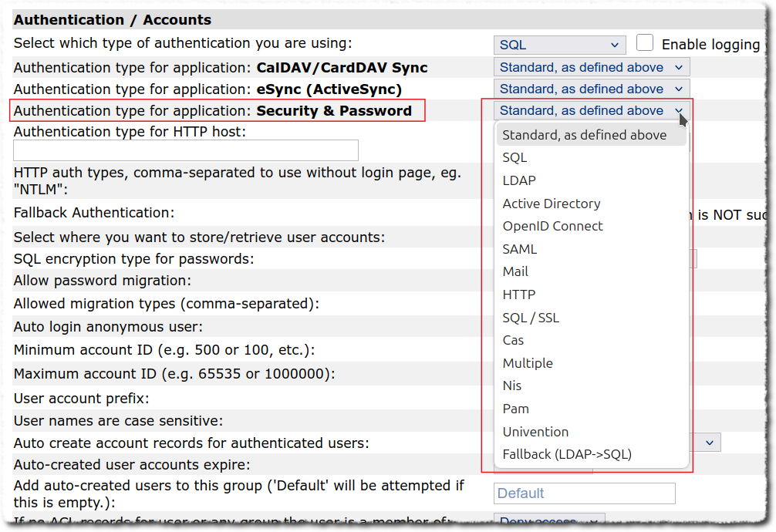Click the Default group name input field
This screenshot has width=776, height=532.
(x=584, y=493)
